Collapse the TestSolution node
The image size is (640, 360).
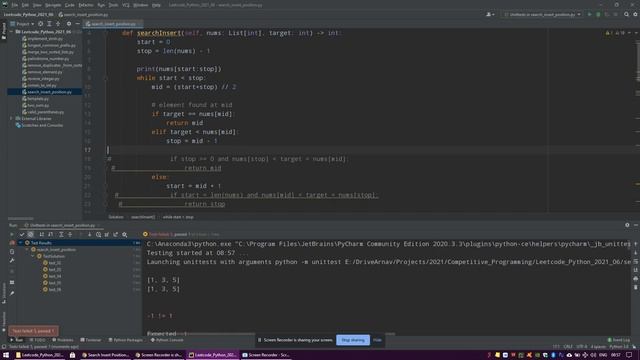[33, 256]
